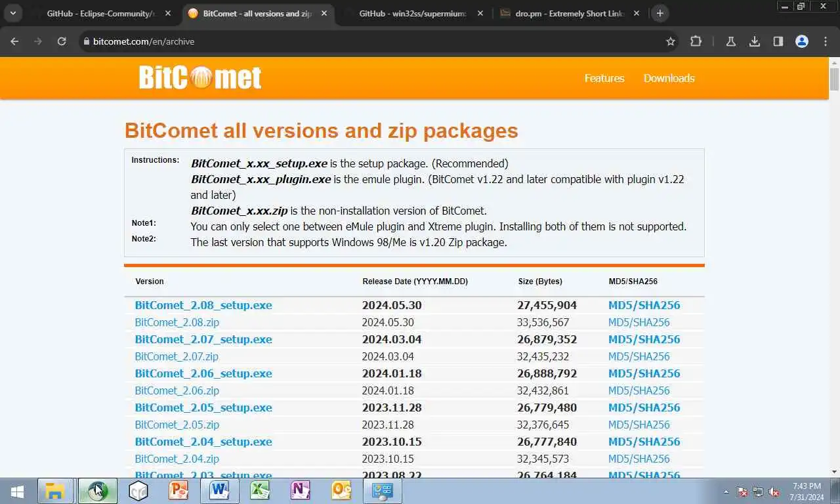Open the Chrome Labs flask icon

point(730,41)
